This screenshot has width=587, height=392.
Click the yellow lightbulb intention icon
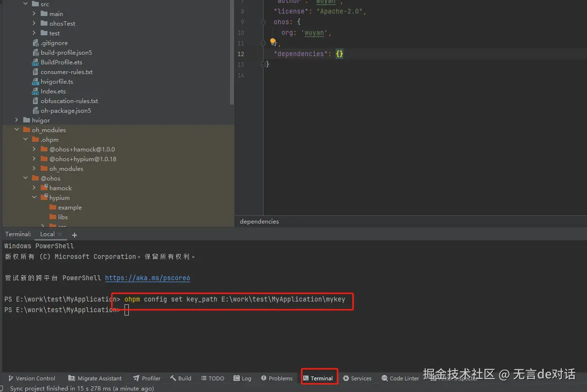[273, 42]
